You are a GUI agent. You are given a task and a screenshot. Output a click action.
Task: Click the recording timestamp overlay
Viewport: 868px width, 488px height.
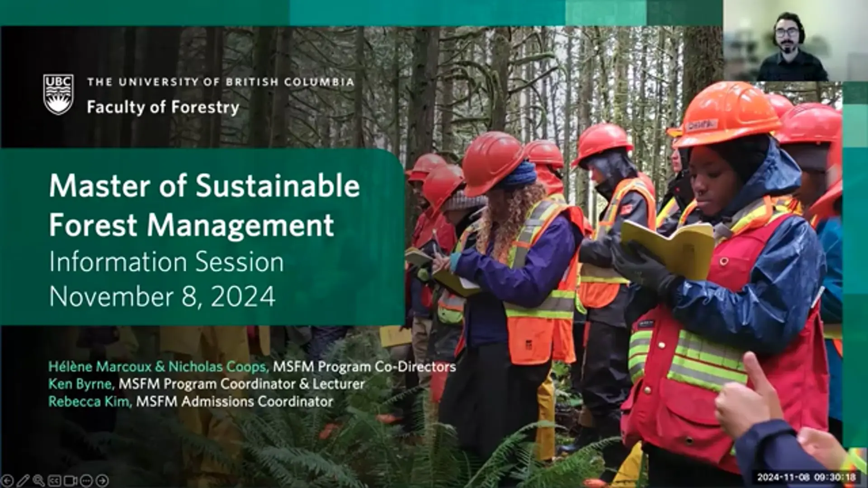click(807, 477)
